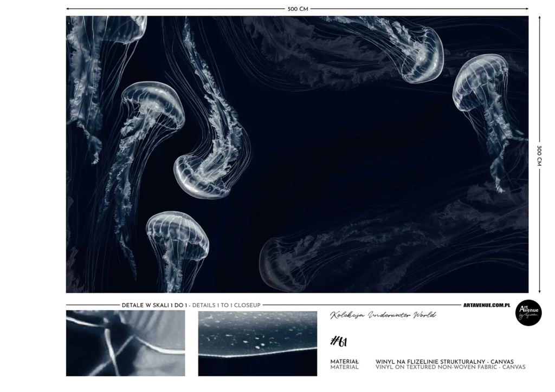Click the bottom-left jellyfish bell
The image size is (555, 392).
pos(177,233)
